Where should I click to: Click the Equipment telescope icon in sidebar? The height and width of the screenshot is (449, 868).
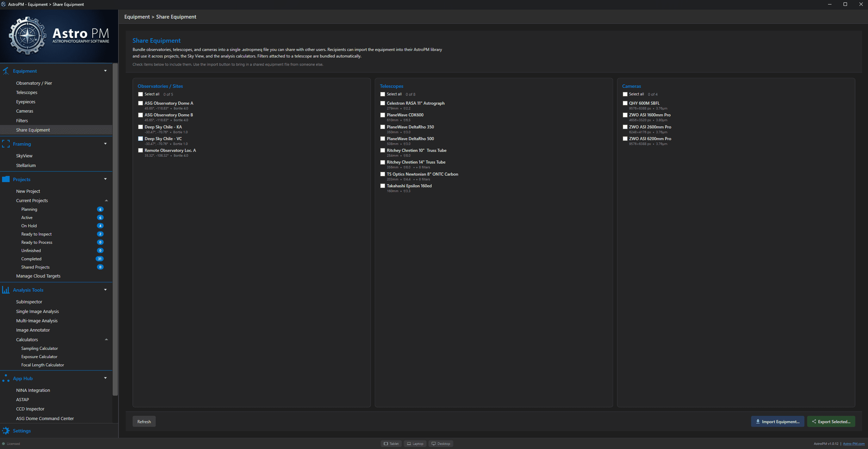pos(6,71)
